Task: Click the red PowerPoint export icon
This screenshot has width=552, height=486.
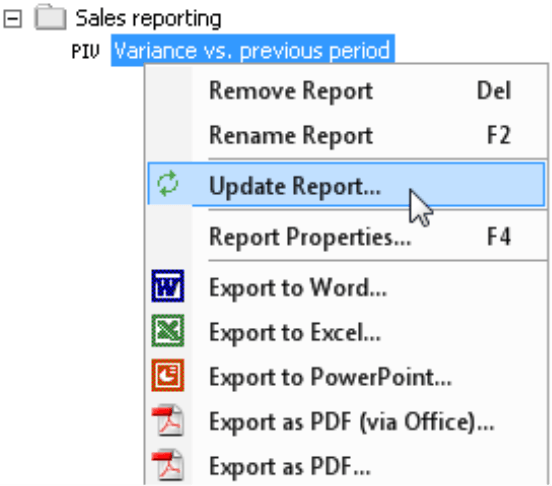Action: click(168, 375)
